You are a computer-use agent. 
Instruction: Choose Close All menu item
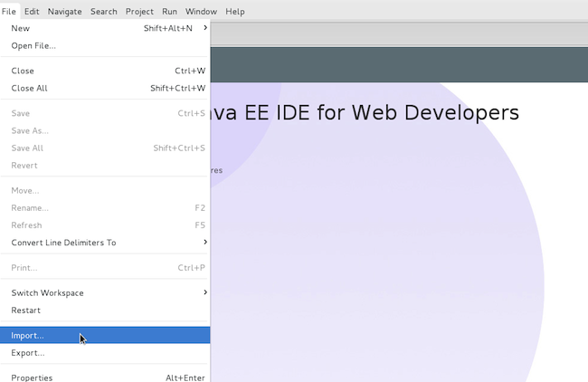pyautogui.click(x=105, y=88)
